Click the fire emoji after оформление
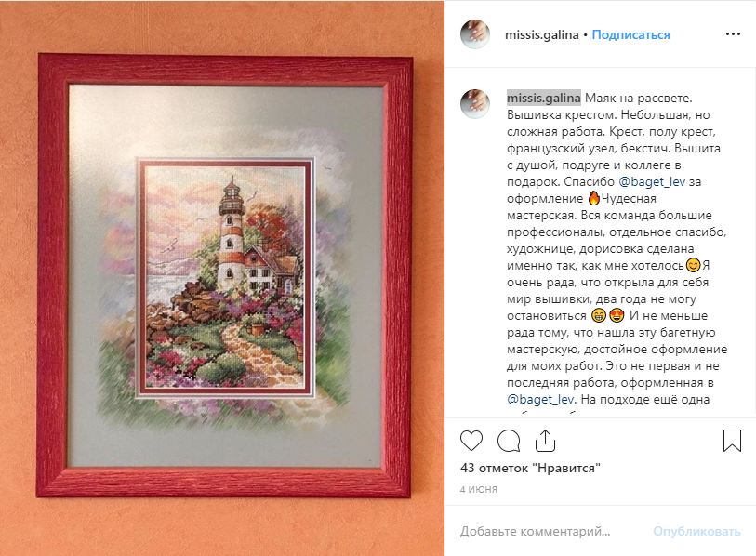Screen dimensions: 756x556 [x=594, y=198]
